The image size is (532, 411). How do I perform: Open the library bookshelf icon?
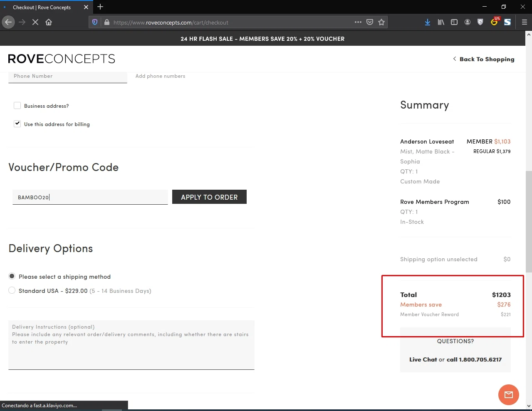click(441, 22)
